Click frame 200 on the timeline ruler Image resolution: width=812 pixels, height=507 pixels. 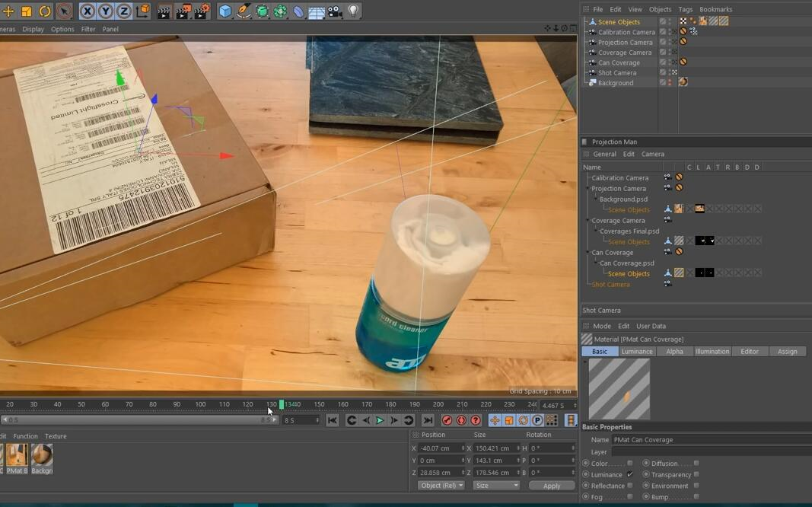point(439,404)
